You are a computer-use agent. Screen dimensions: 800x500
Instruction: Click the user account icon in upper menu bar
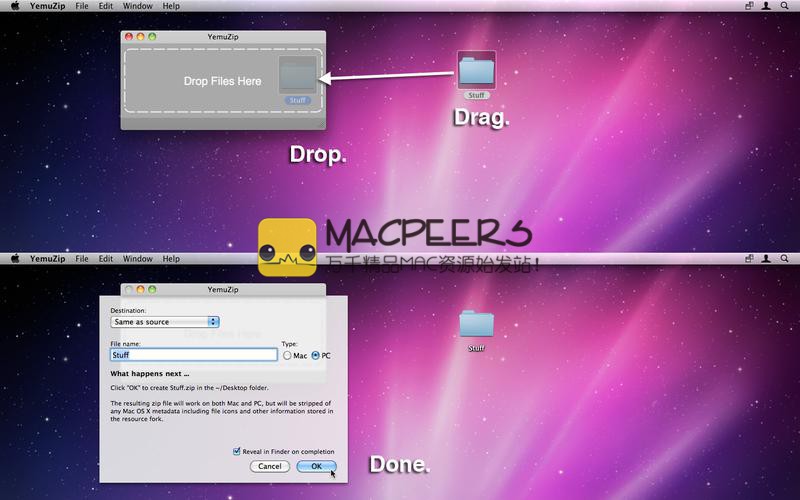pyautogui.click(x=766, y=6)
